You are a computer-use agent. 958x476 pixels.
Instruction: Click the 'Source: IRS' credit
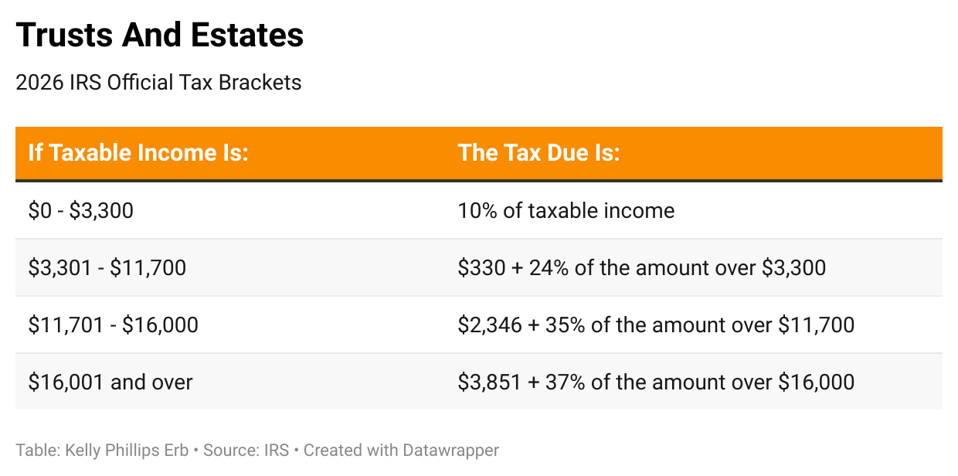click(248, 451)
